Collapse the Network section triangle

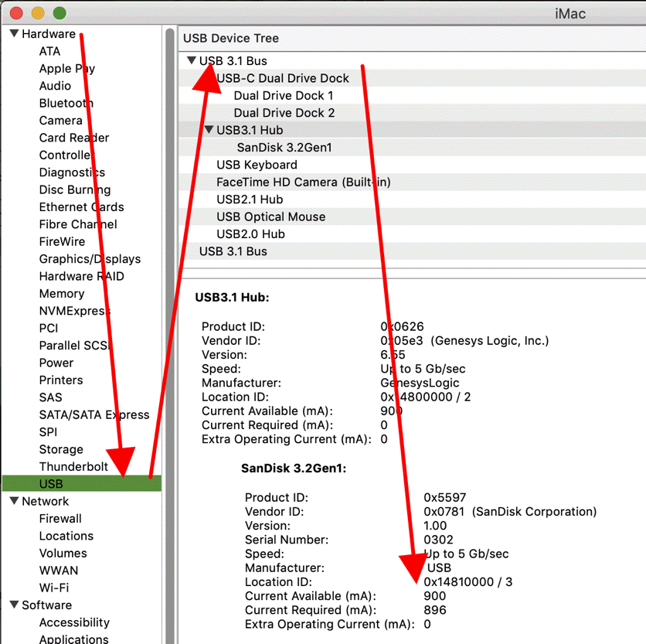click(14, 501)
